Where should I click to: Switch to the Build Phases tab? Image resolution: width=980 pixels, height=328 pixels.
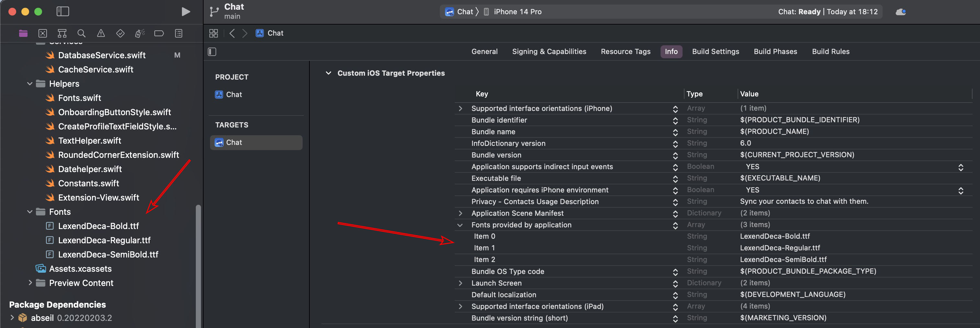(x=775, y=52)
